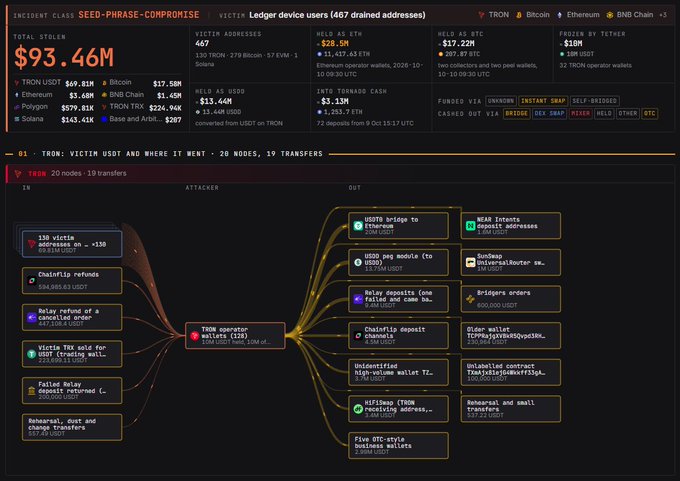Click the 32 TRON operator wallets text
Image resolution: width=680 pixels, height=481 pixels.
tap(595, 65)
